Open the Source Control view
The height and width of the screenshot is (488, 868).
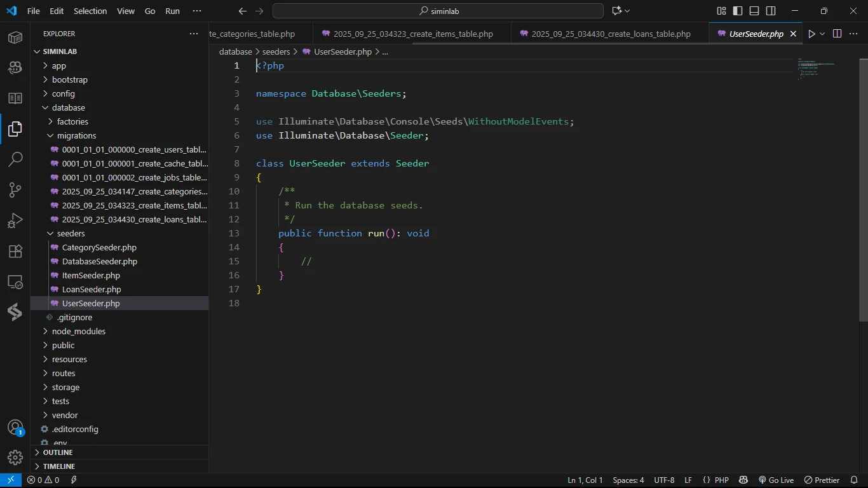point(15,190)
